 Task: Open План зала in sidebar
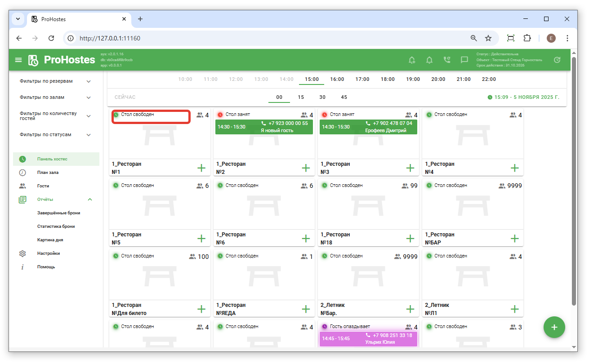pos(48,173)
